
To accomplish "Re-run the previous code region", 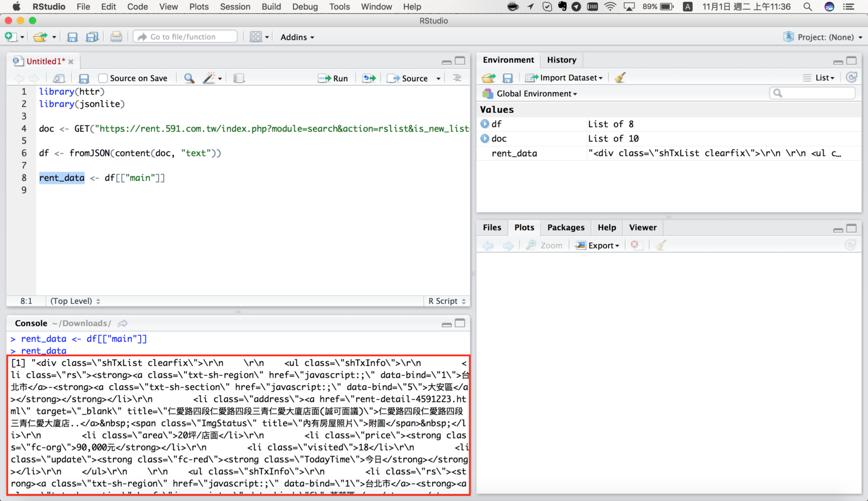I will pyautogui.click(x=369, y=78).
